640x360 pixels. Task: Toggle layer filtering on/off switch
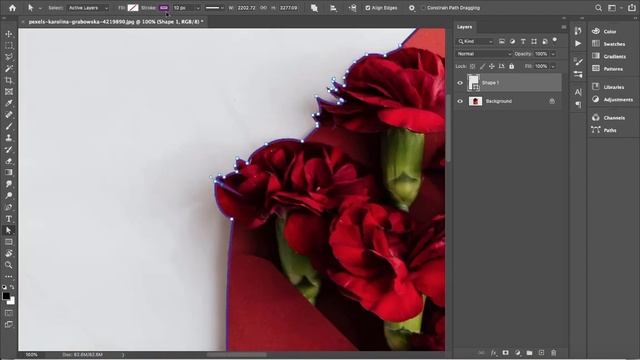[x=555, y=40]
